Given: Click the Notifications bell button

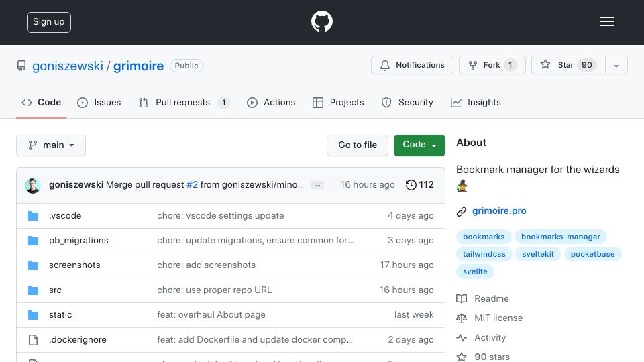Looking at the screenshot, I should click(x=412, y=65).
